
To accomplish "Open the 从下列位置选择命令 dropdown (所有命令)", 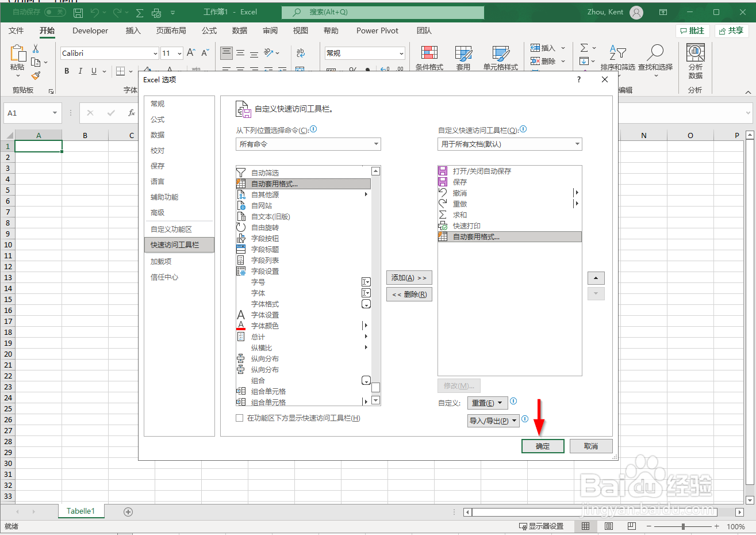I will 308,144.
